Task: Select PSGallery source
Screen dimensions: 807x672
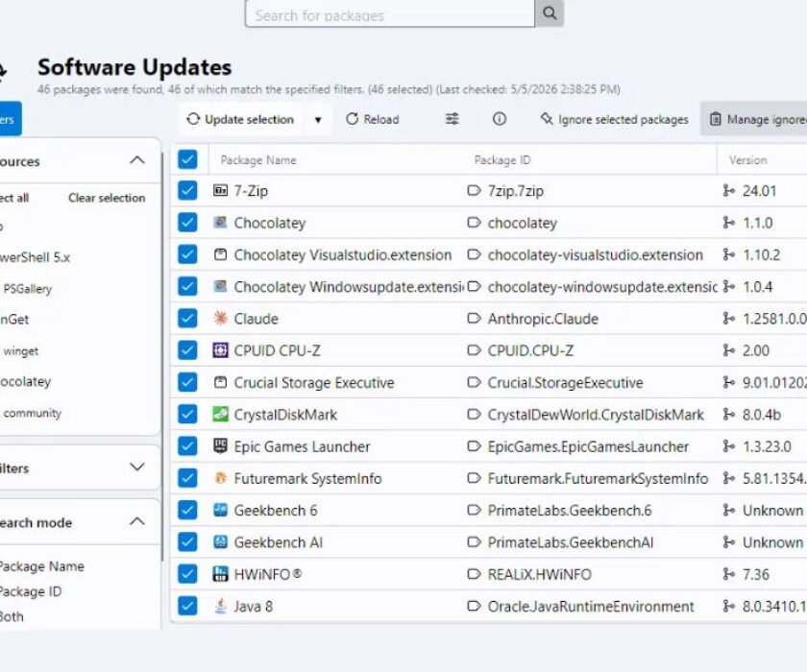Action: (27, 289)
